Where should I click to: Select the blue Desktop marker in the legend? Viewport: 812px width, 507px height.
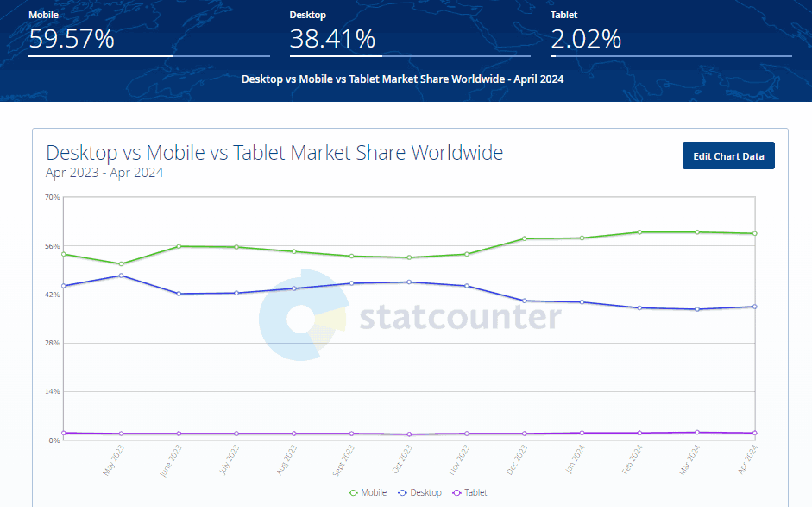401,492
